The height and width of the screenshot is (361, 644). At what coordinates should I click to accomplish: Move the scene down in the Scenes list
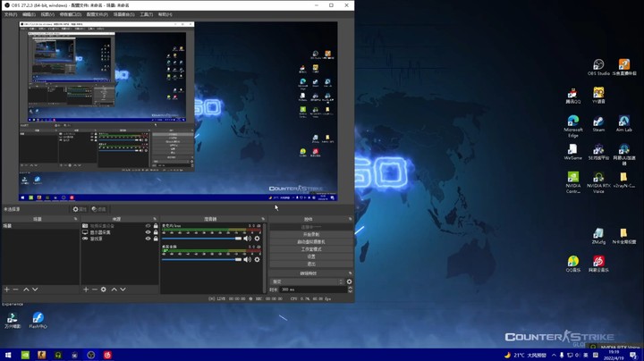(35, 290)
